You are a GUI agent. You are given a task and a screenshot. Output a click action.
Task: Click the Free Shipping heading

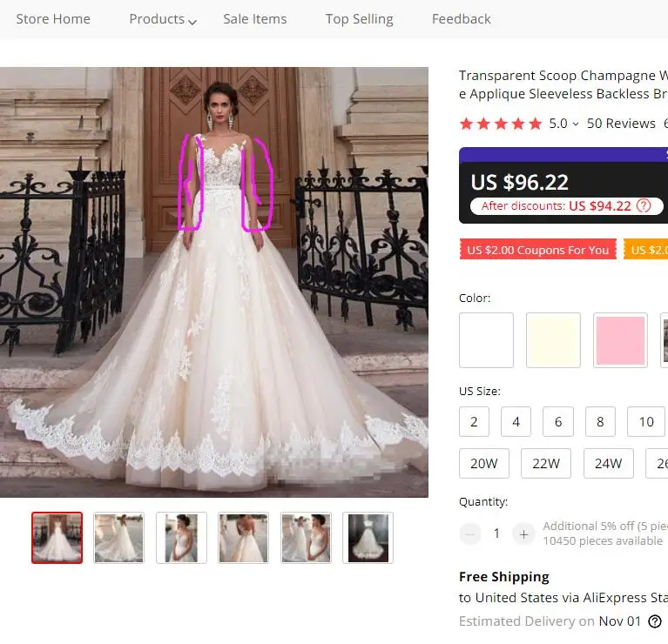click(504, 577)
